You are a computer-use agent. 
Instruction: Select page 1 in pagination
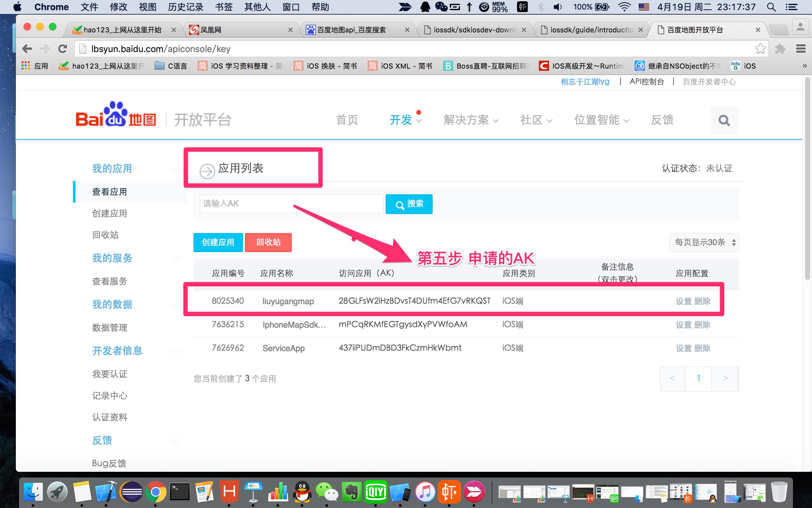point(698,379)
